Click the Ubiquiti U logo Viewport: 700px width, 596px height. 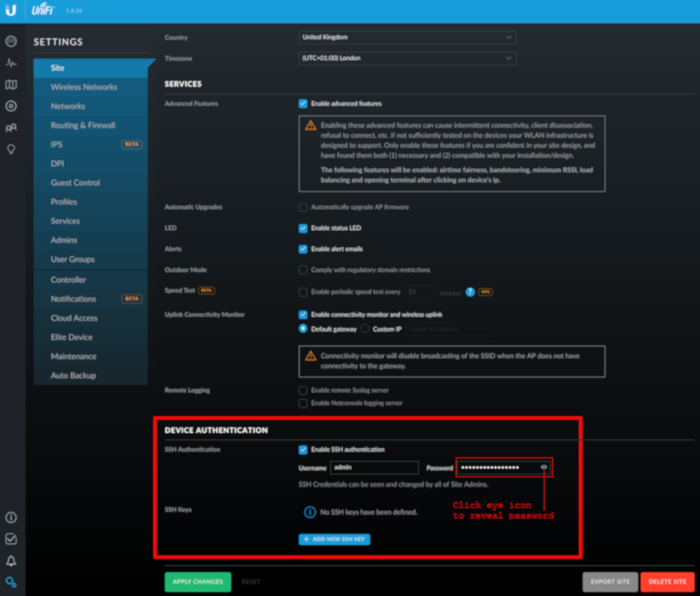(x=11, y=10)
